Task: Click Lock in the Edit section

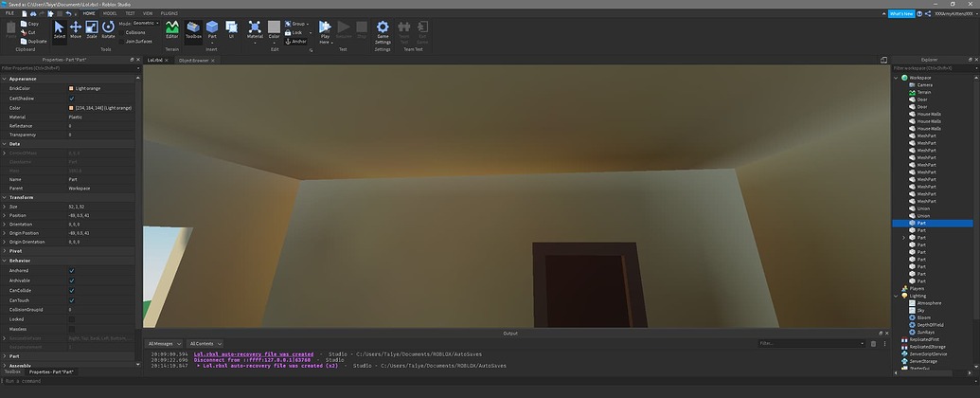Action: tap(297, 32)
